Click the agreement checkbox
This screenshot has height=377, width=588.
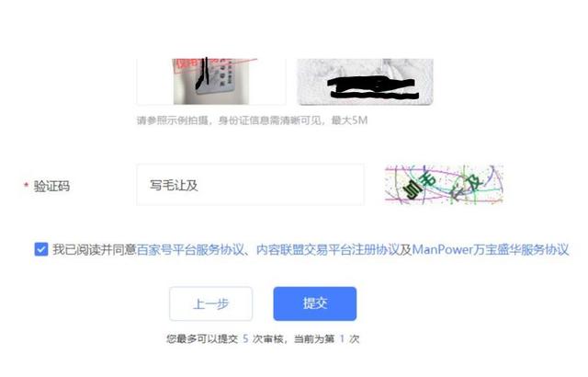point(40,249)
